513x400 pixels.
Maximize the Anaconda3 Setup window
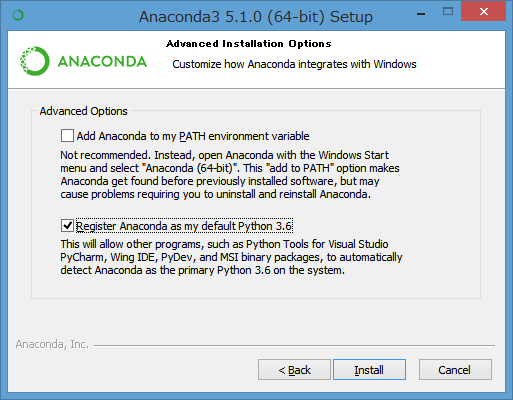click(x=448, y=12)
